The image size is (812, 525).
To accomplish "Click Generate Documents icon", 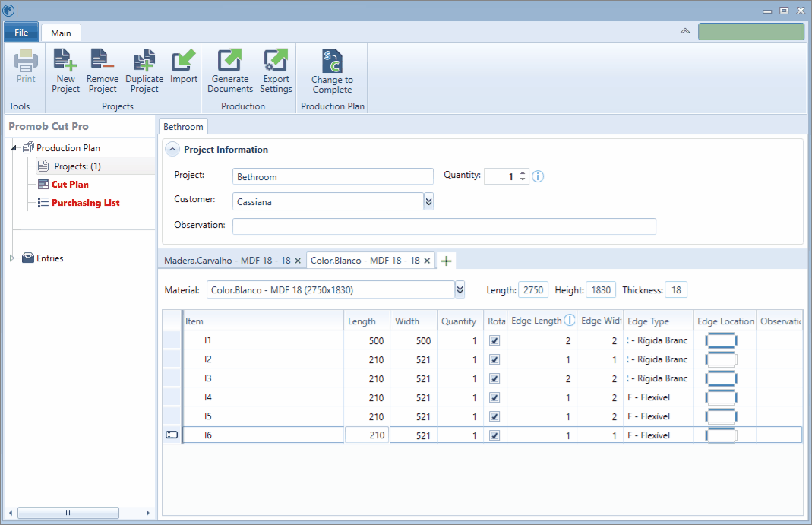I will click(x=230, y=59).
